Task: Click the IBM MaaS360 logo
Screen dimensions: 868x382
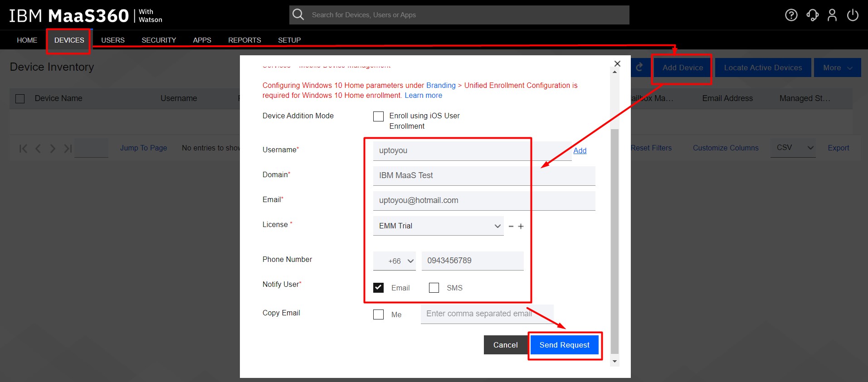Action: (86, 16)
